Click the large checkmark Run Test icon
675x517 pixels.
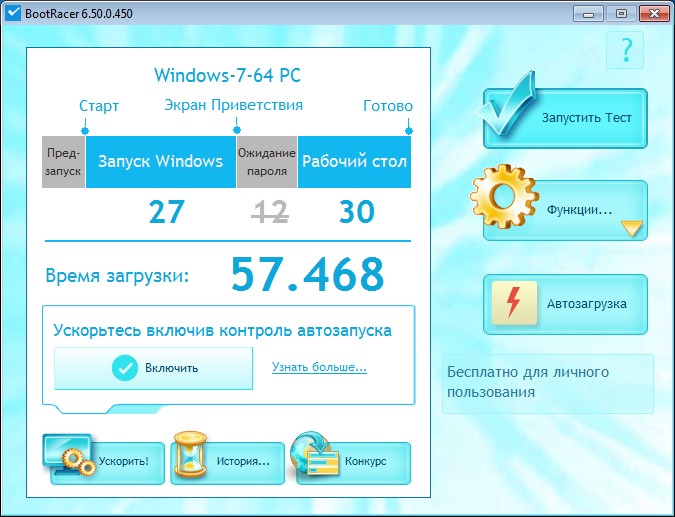(x=506, y=104)
